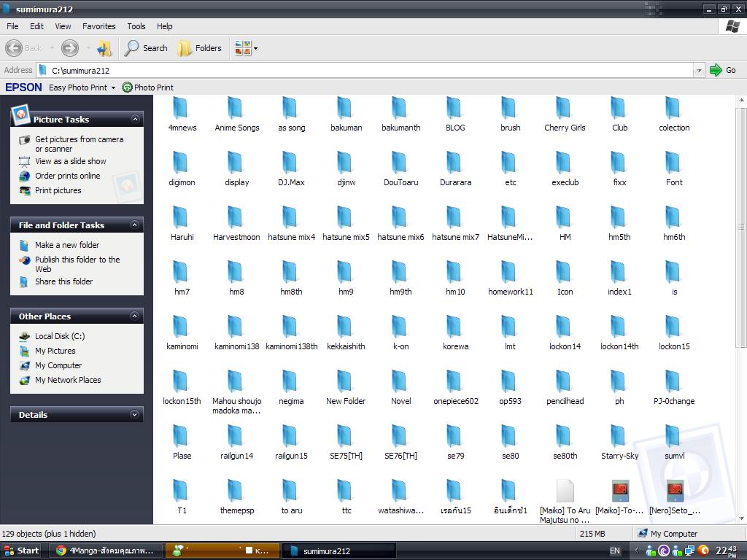
Task: Collapse the Picture Tasks panel
Action: tap(135, 119)
